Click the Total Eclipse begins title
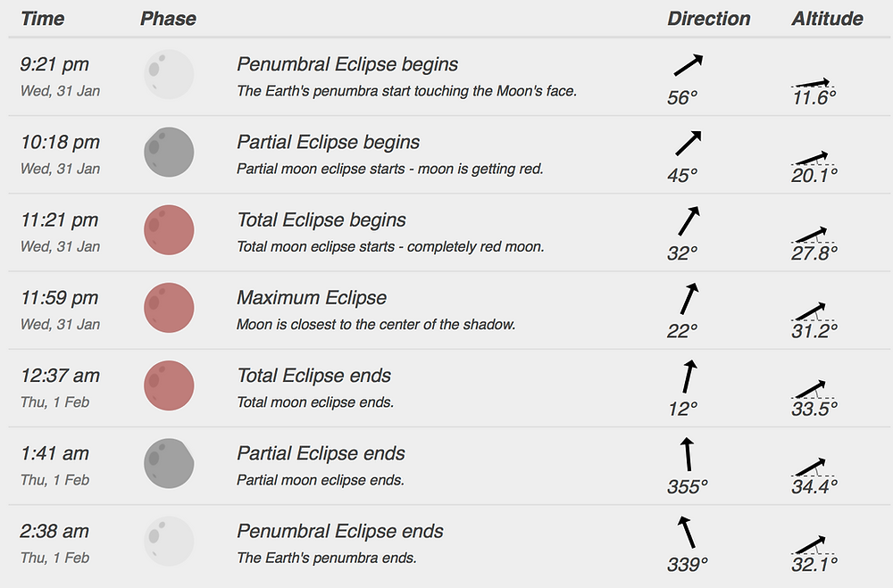This screenshot has width=893, height=588. click(321, 219)
